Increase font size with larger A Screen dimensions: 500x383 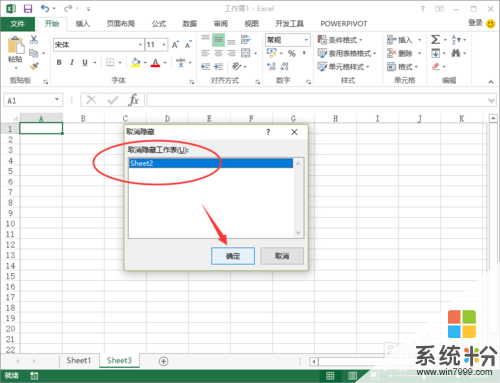click(175, 45)
